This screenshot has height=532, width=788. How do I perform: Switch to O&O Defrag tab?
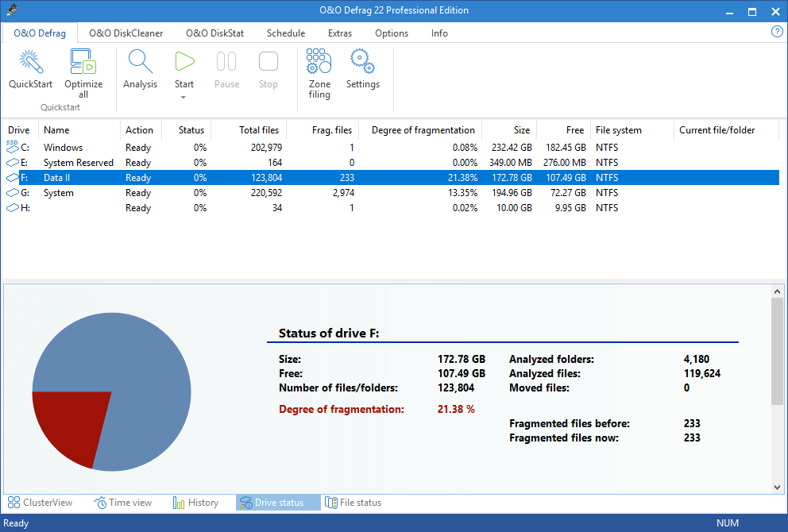point(40,33)
